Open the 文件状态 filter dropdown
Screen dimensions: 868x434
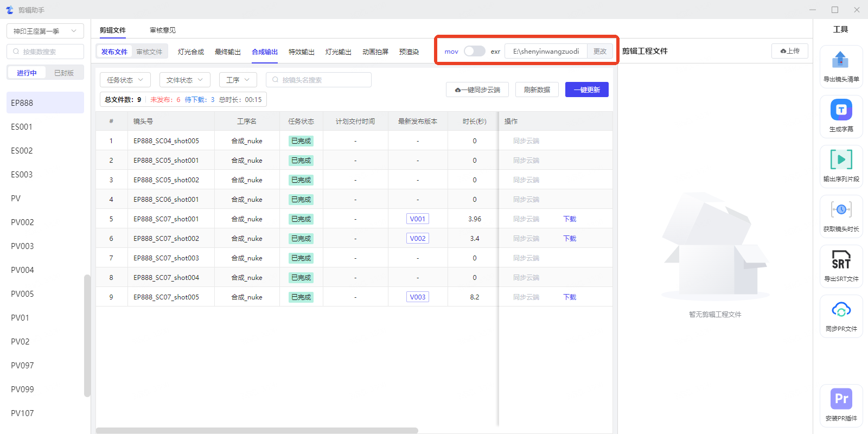(184, 80)
